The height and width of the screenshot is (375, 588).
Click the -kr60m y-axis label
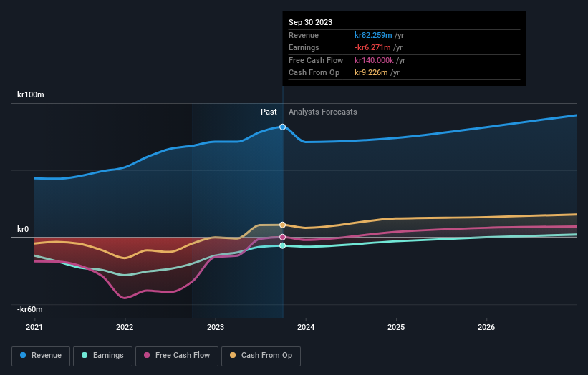[29, 309]
